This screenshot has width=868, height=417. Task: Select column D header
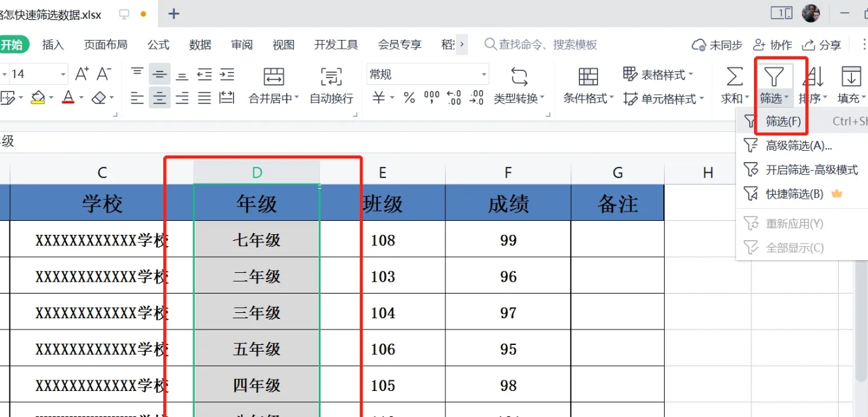tap(257, 173)
